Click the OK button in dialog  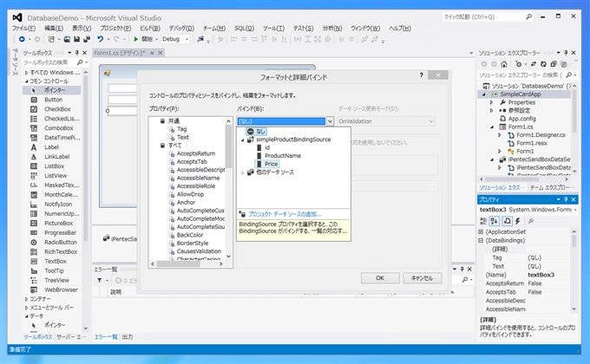pyautogui.click(x=380, y=278)
